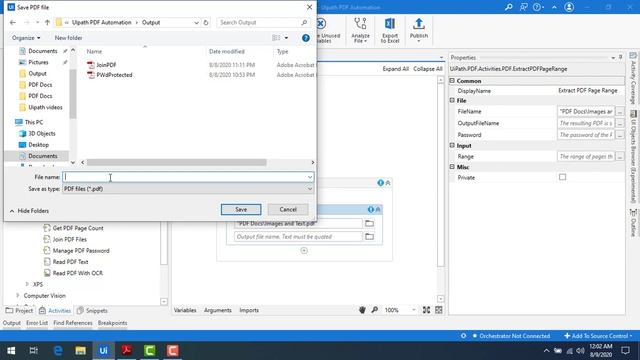Open Analyze File tool
The width and height of the screenshot is (640, 360).
(360, 30)
